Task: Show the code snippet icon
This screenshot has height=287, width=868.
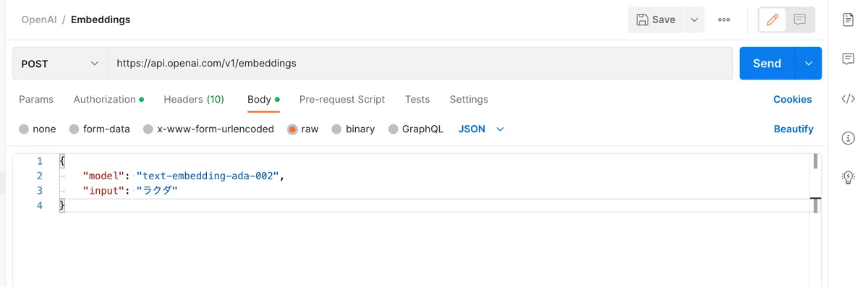Action: point(848,99)
